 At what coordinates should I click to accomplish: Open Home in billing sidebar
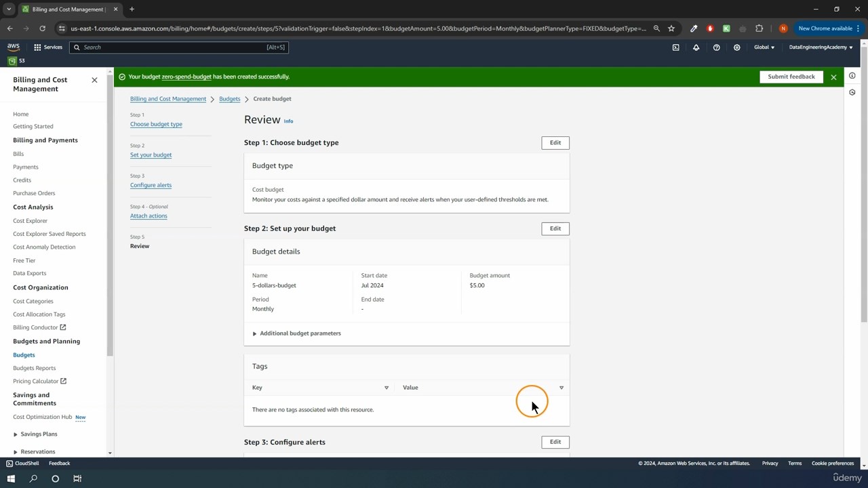click(x=21, y=114)
